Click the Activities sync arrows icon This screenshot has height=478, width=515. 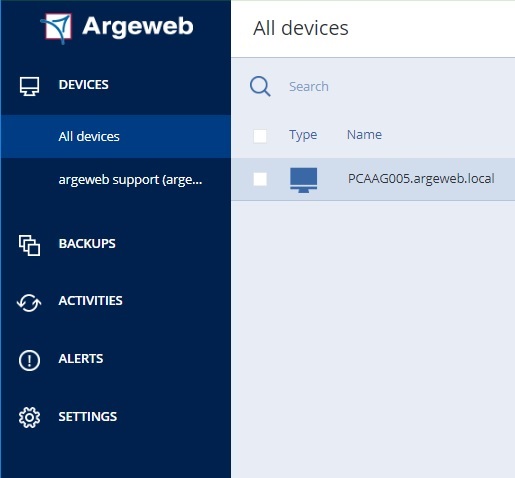click(x=29, y=302)
